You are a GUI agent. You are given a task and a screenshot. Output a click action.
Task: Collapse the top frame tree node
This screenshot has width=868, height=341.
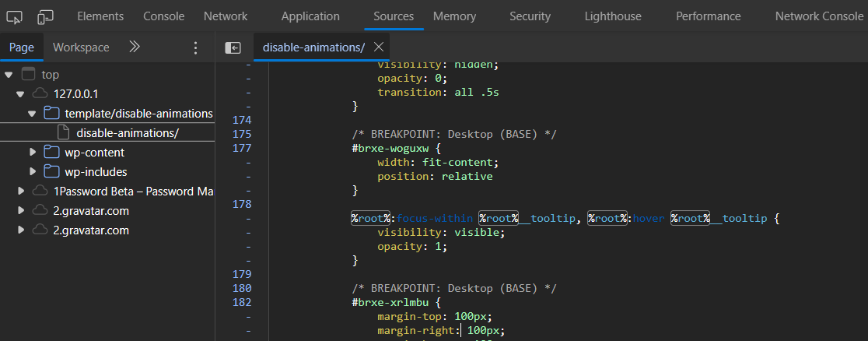9,74
